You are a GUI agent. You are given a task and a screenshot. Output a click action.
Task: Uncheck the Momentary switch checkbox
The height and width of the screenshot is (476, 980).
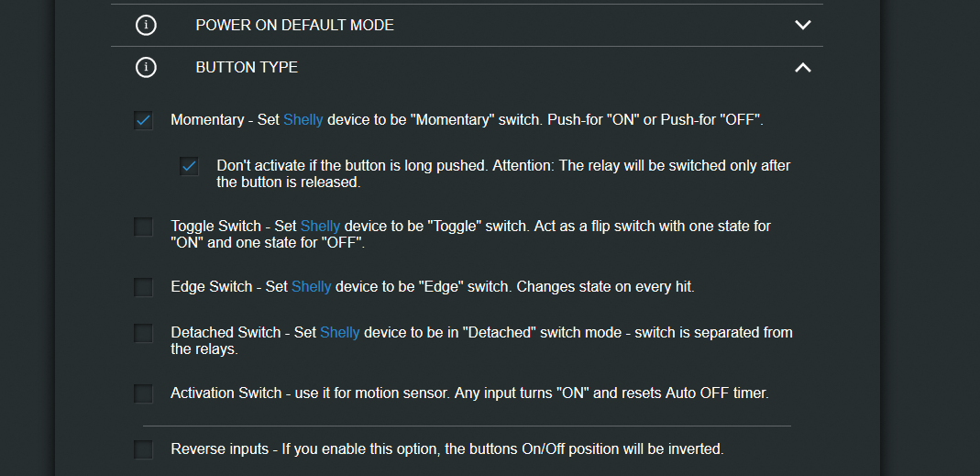click(x=143, y=120)
